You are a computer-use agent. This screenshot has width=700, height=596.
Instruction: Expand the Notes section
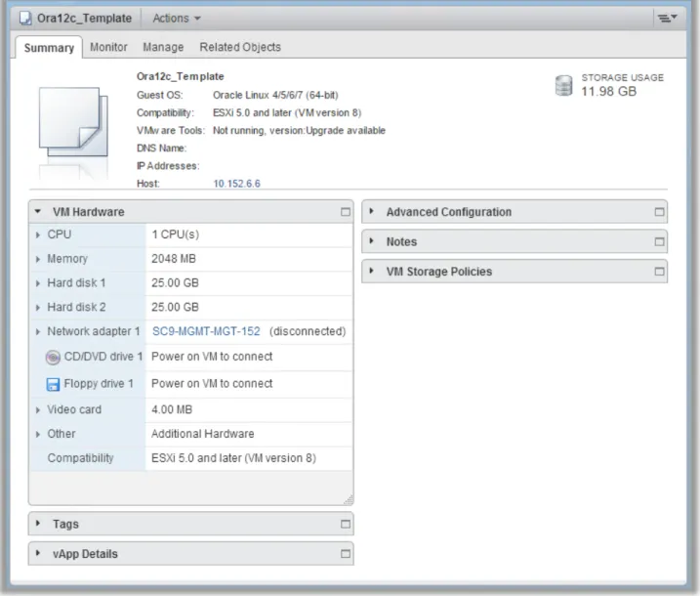(371, 240)
